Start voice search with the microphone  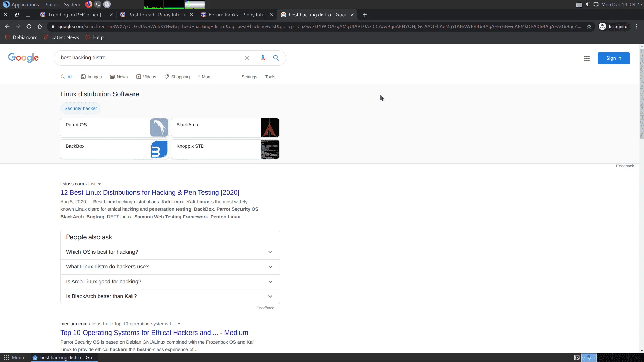tap(263, 58)
